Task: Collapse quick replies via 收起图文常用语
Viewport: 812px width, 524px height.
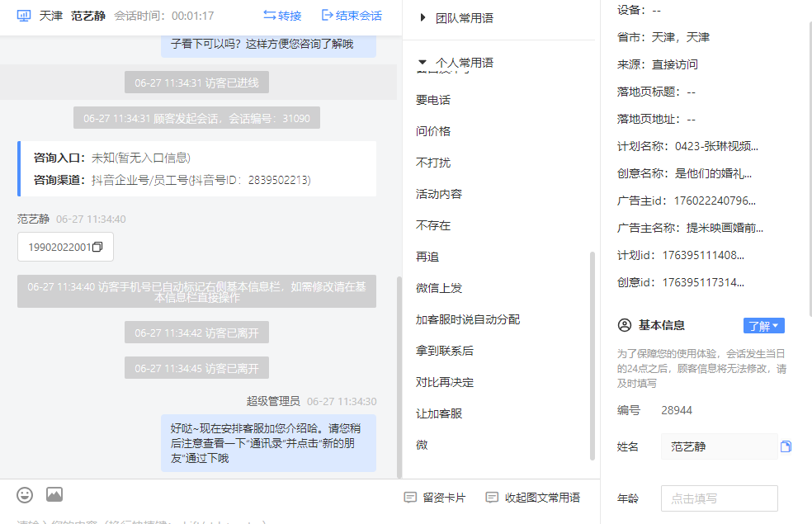Action: (533, 498)
